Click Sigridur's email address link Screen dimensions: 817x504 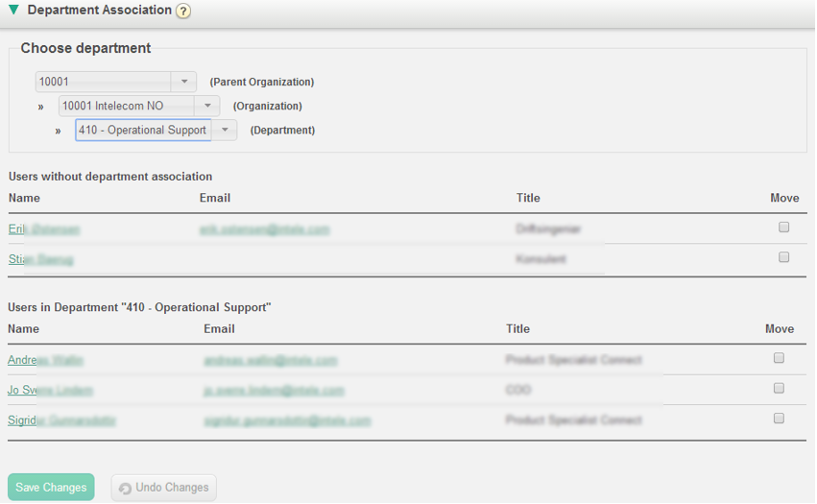(x=287, y=420)
